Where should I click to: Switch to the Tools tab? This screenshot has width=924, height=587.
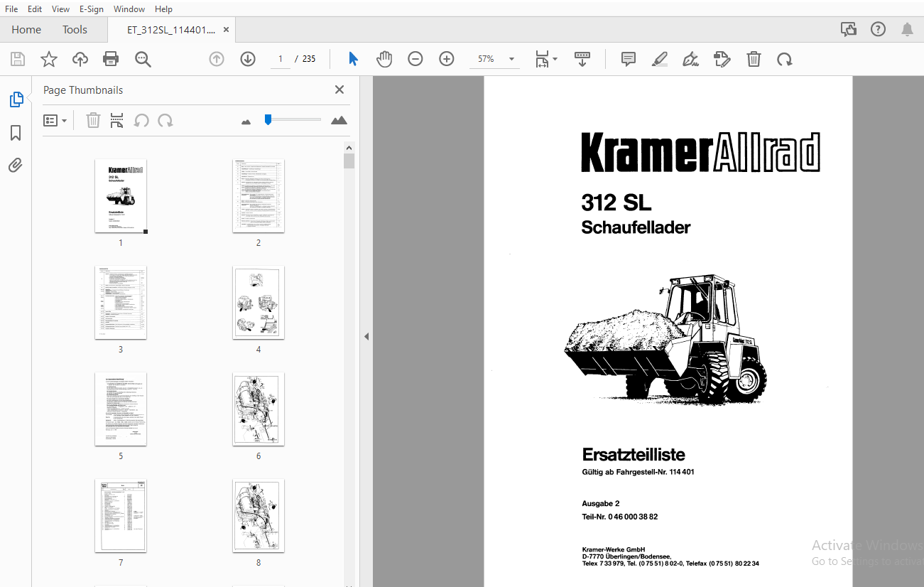click(75, 29)
